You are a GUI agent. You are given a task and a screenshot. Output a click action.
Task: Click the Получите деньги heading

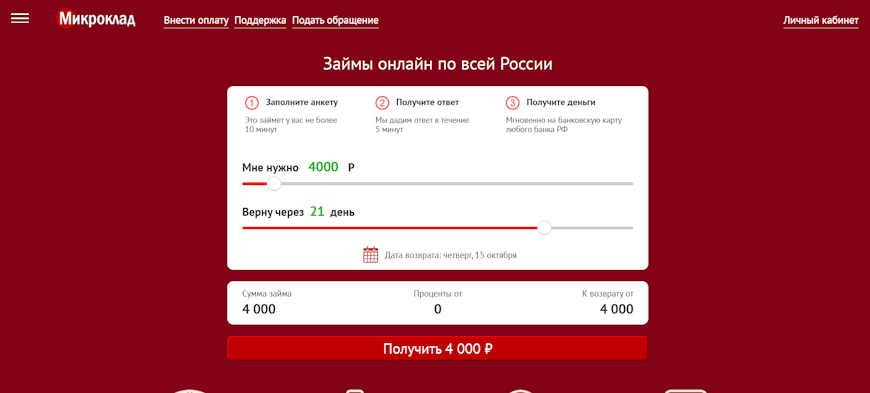(x=561, y=103)
